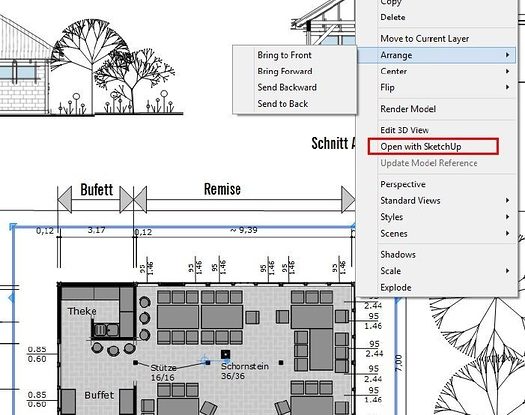Click the Schornstein chimney symbol in plan
The width and height of the screenshot is (525, 415).
(x=225, y=354)
